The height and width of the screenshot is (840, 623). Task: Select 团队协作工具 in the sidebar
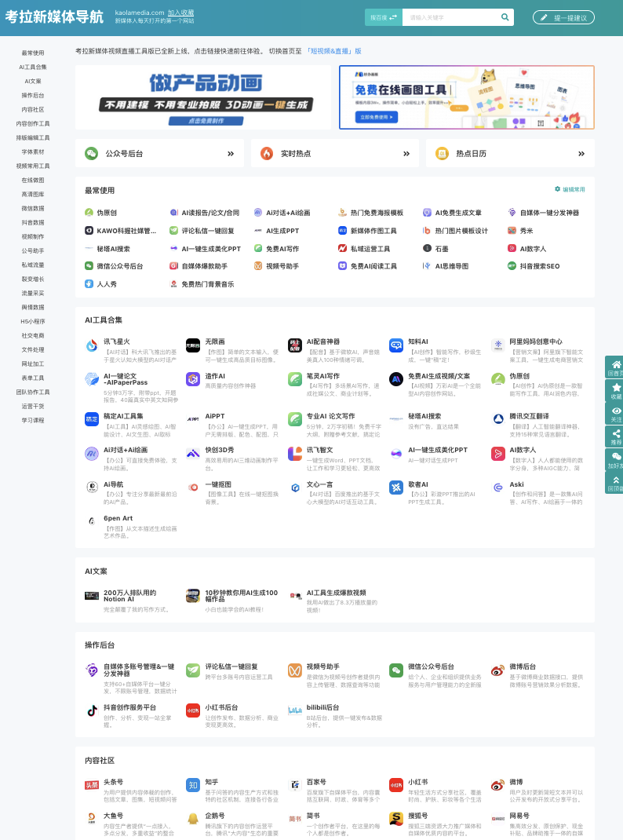click(x=33, y=393)
